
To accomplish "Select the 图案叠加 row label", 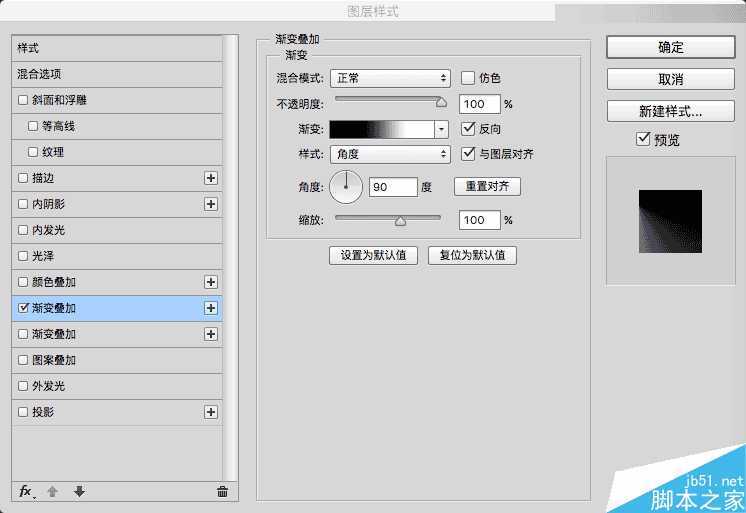I will (x=54, y=360).
